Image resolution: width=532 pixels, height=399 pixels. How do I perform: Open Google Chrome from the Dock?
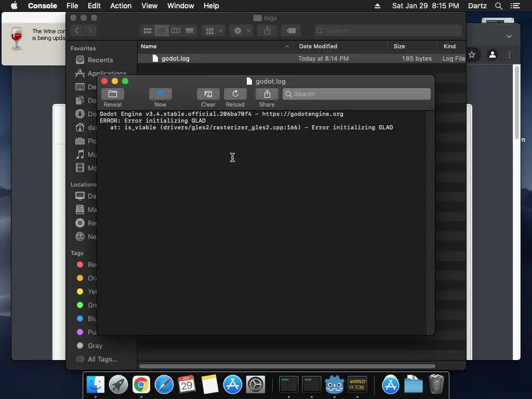141,385
